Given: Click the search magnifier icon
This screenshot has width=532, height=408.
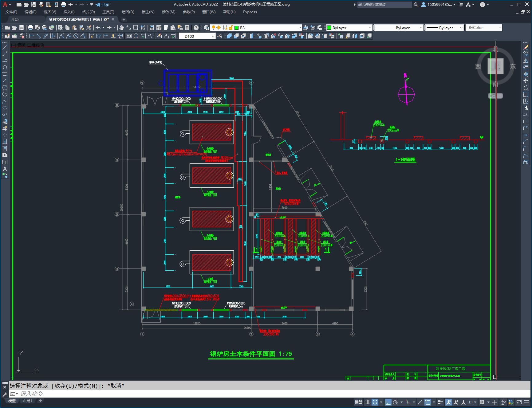Looking at the screenshot, I should pyautogui.click(x=416, y=5).
